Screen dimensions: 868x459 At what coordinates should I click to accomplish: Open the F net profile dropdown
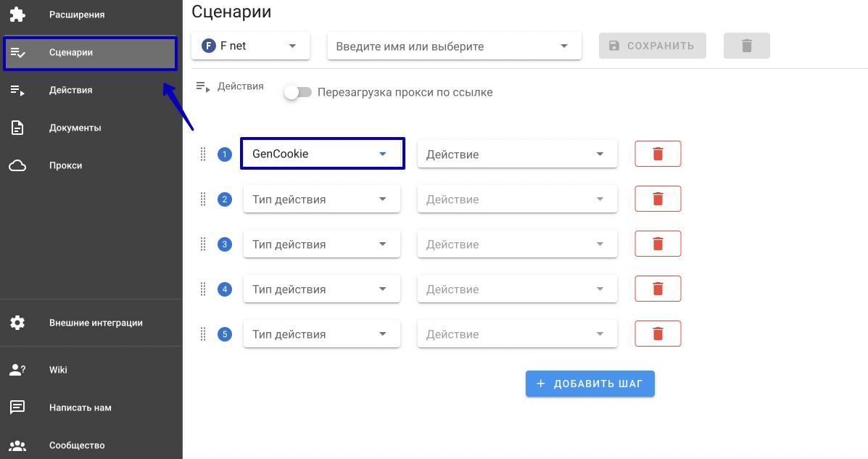coord(250,46)
